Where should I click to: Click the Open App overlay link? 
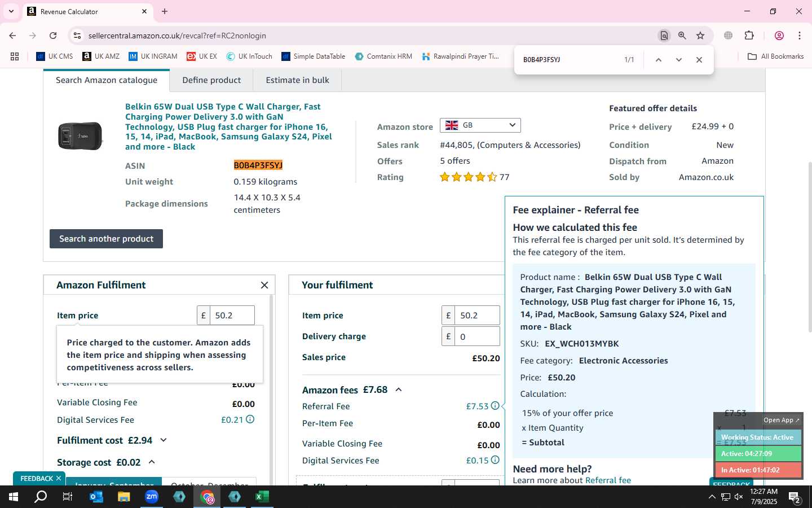pyautogui.click(x=782, y=420)
